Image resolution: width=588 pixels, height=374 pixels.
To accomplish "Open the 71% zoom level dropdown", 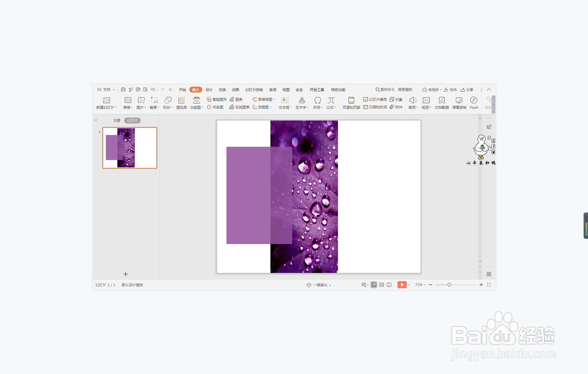I will click(420, 285).
